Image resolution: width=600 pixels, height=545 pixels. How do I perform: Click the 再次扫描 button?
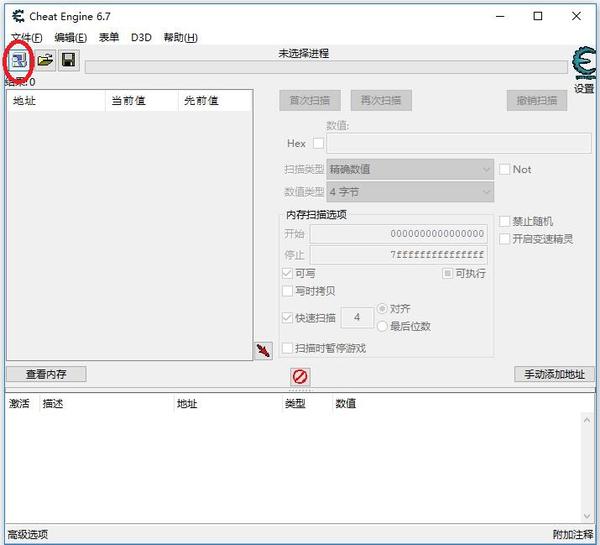tap(381, 101)
